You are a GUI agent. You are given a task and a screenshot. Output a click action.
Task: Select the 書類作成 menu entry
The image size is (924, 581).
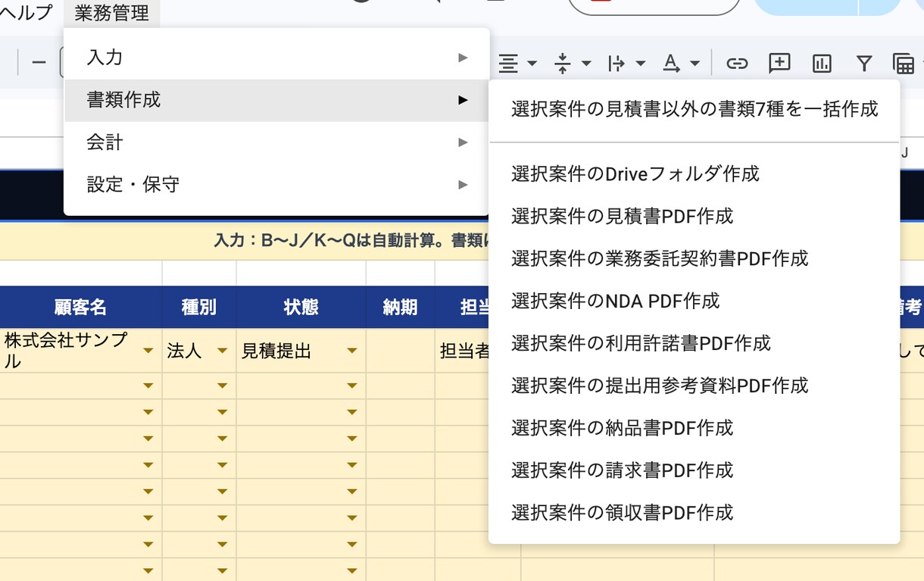[276, 100]
